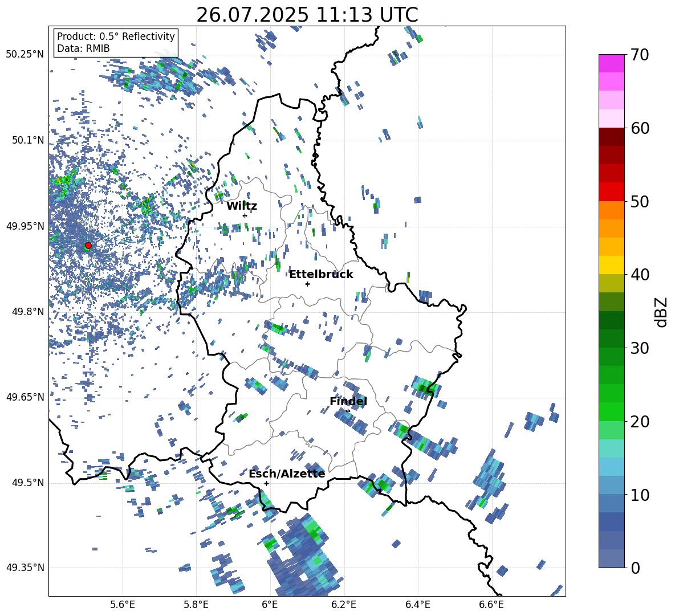The height and width of the screenshot is (616, 675).
Task: Click the Esch/Alzette city label
Action: (287, 474)
